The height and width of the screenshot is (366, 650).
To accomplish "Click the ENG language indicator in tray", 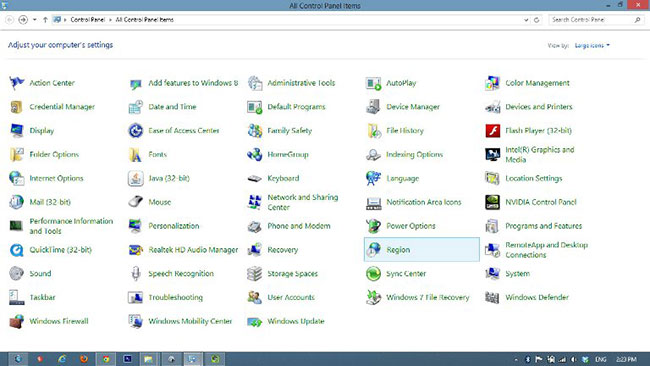I will pos(600,359).
